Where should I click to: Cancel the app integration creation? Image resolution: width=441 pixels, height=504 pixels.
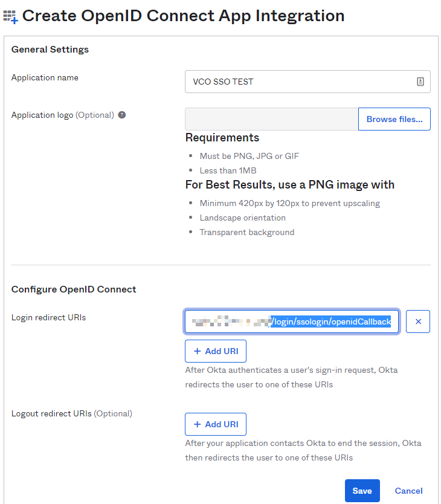click(x=408, y=491)
